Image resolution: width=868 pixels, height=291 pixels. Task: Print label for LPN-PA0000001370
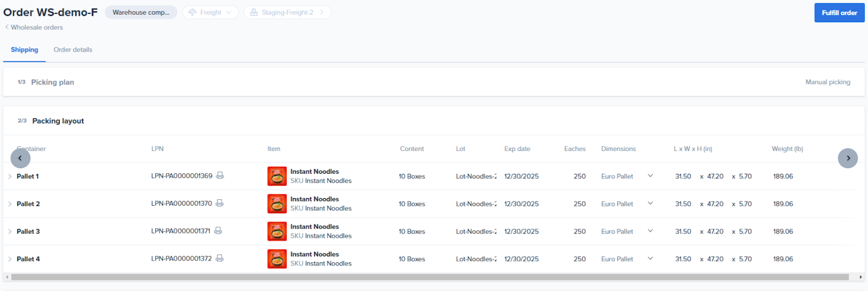[x=219, y=203]
